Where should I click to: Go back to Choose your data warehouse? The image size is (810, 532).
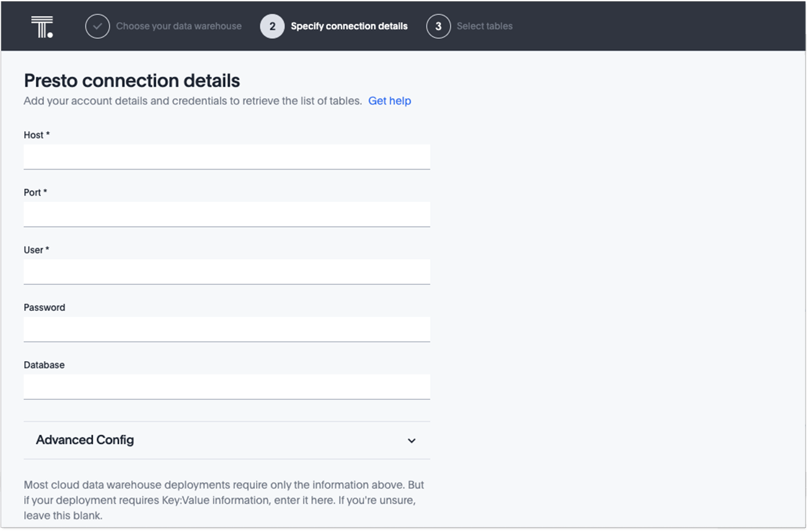178,27
